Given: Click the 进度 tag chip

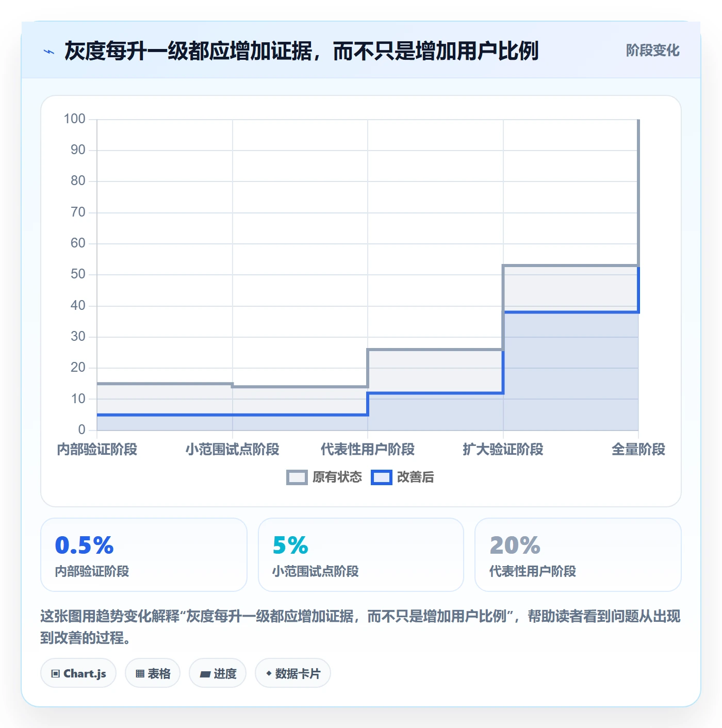Looking at the screenshot, I should click(218, 673).
